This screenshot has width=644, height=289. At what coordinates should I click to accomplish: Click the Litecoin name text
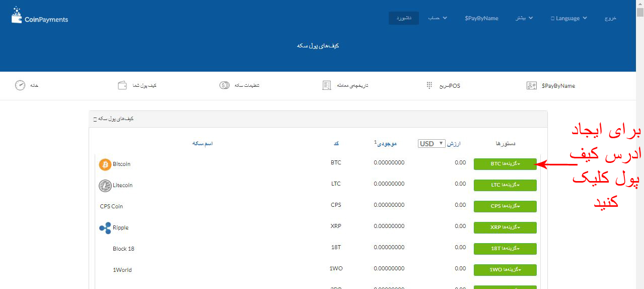tap(123, 186)
